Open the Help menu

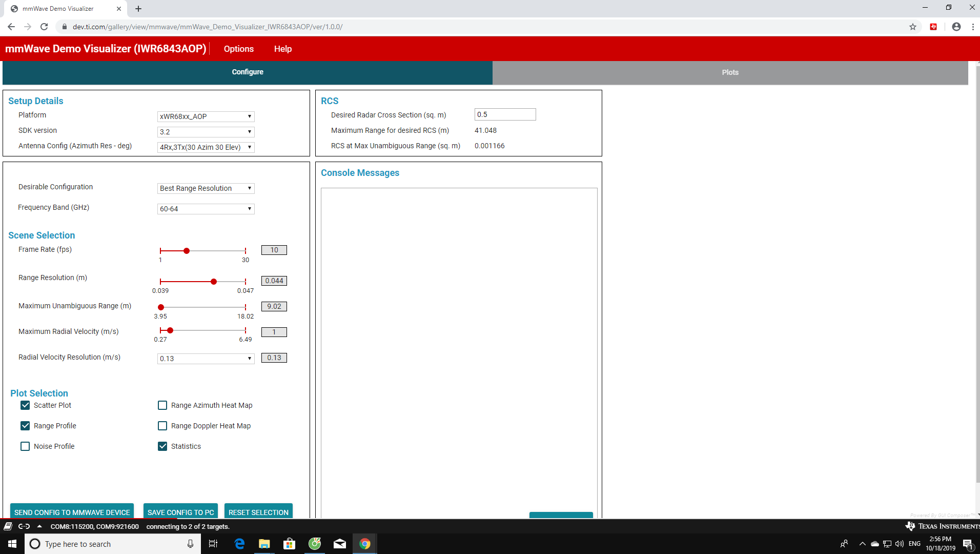coord(283,49)
